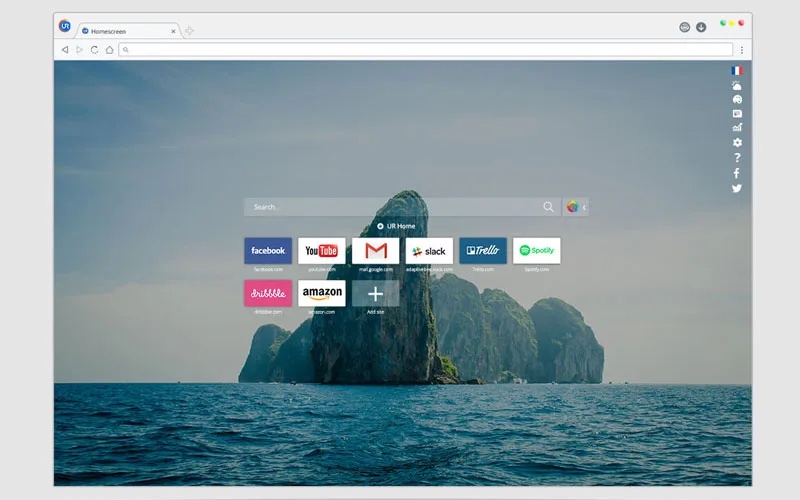Open the Trello shortcut tile
This screenshot has width=800, height=500.
pyautogui.click(x=483, y=251)
